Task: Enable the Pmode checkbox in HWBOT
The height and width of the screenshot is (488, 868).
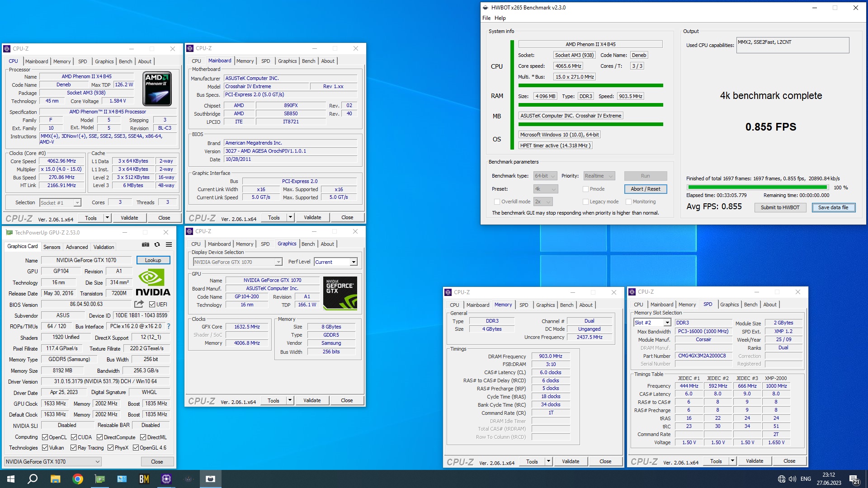Action: tap(585, 189)
